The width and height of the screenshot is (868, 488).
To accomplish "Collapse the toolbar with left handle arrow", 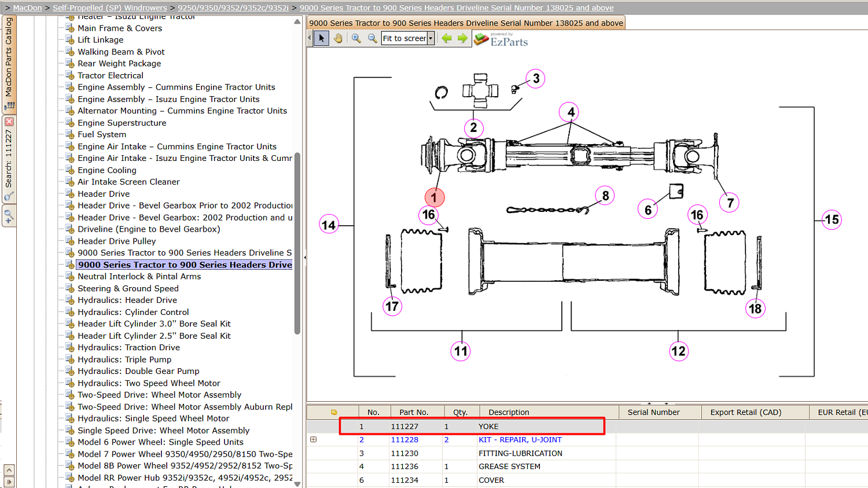I will coord(310,38).
